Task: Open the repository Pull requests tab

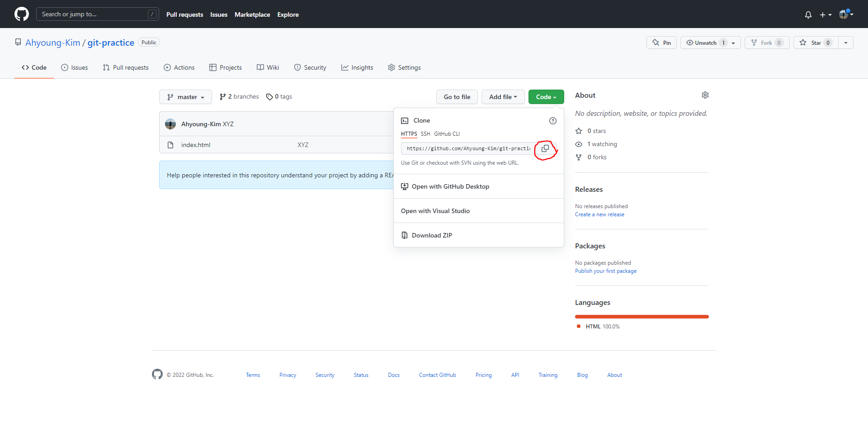Action: tap(126, 67)
